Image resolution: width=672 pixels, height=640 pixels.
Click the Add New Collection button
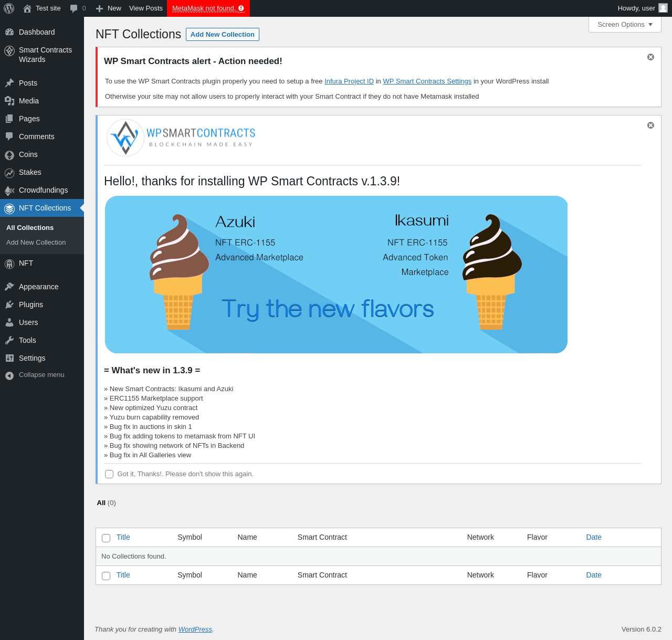pyautogui.click(x=223, y=34)
